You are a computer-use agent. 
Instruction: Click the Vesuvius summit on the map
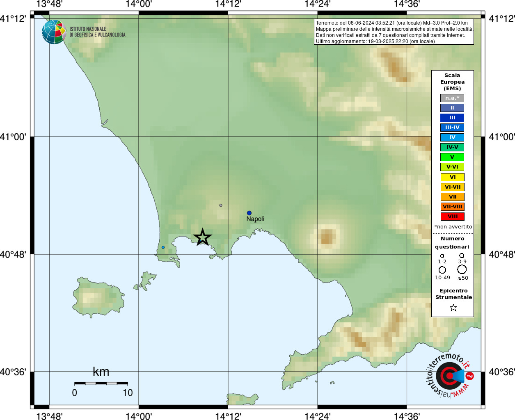pos(327,237)
